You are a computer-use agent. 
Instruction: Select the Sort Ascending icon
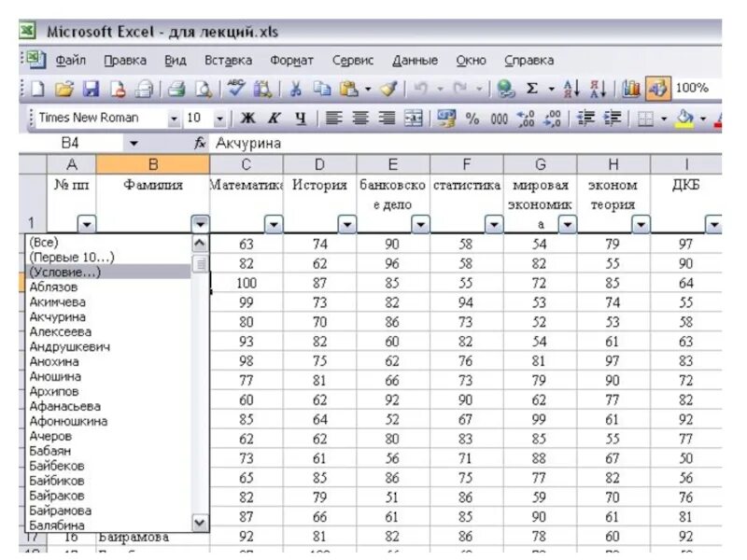(x=571, y=89)
